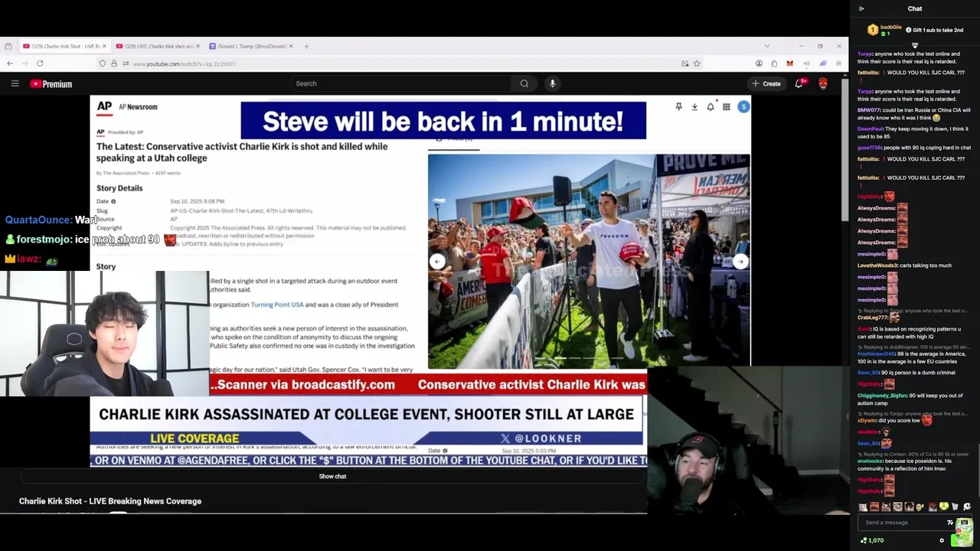Click the Kirk event photo
Screen dimensions: 980x551
[x=589, y=262]
